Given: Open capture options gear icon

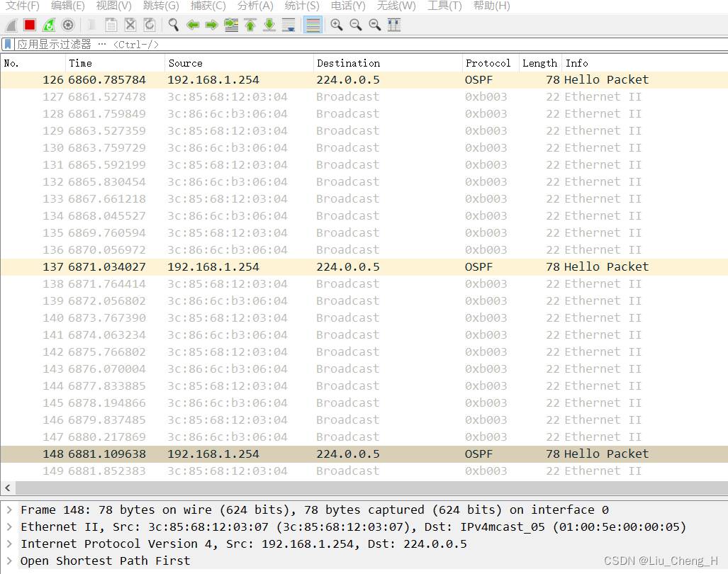Looking at the screenshot, I should (68, 25).
